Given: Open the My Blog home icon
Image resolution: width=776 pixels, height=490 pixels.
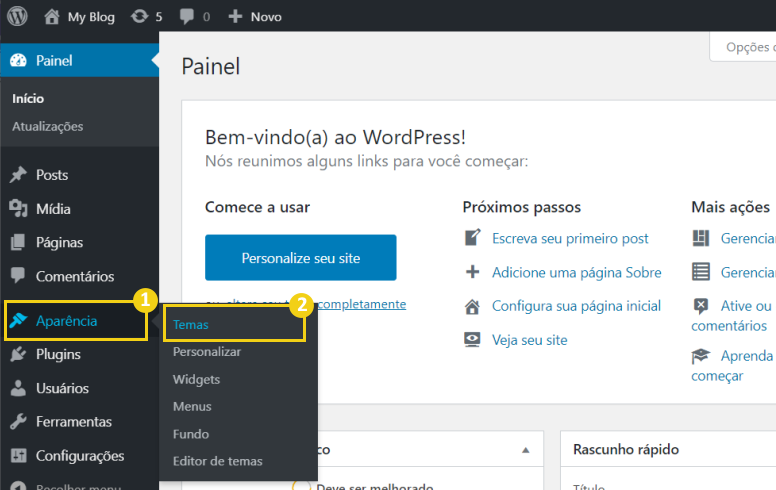Looking at the screenshot, I should pos(51,16).
